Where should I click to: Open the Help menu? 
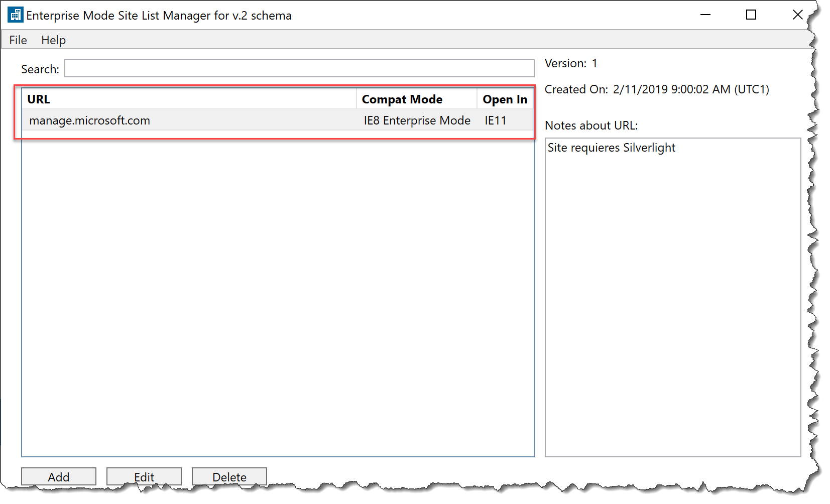click(53, 40)
